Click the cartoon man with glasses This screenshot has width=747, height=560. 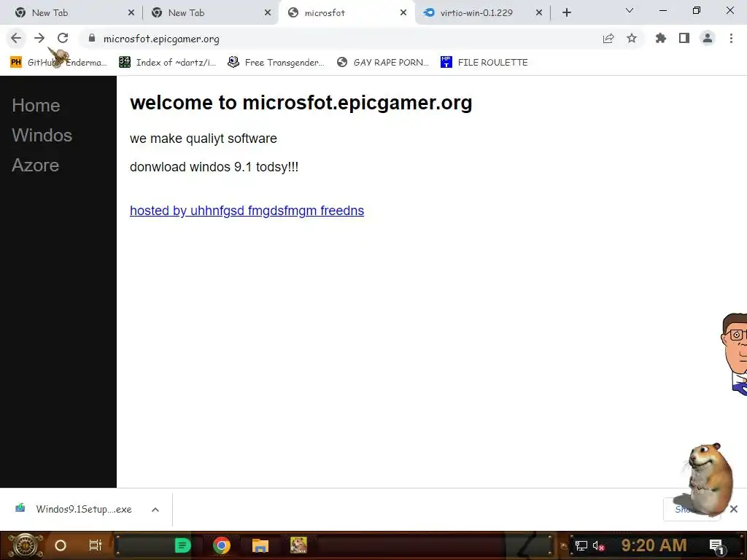coord(735,354)
